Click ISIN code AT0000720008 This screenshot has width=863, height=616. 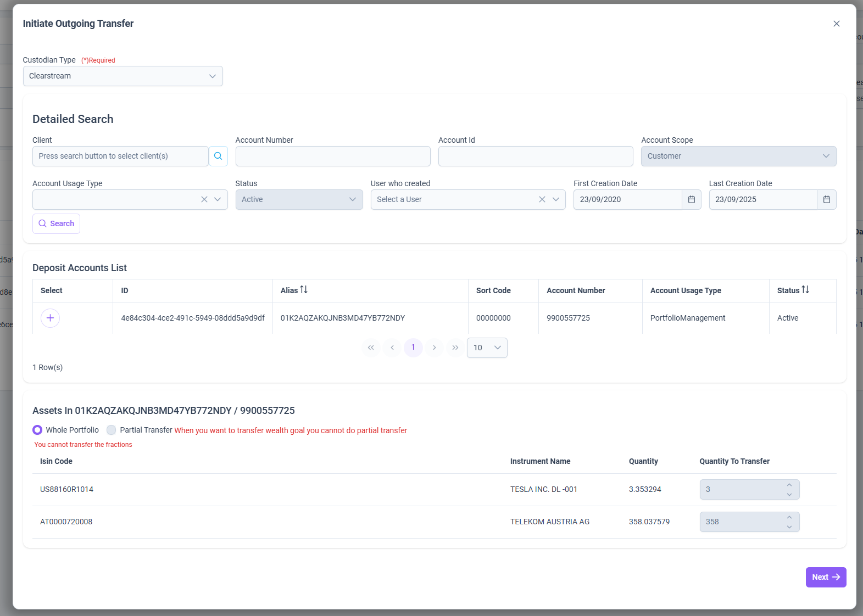coord(66,522)
